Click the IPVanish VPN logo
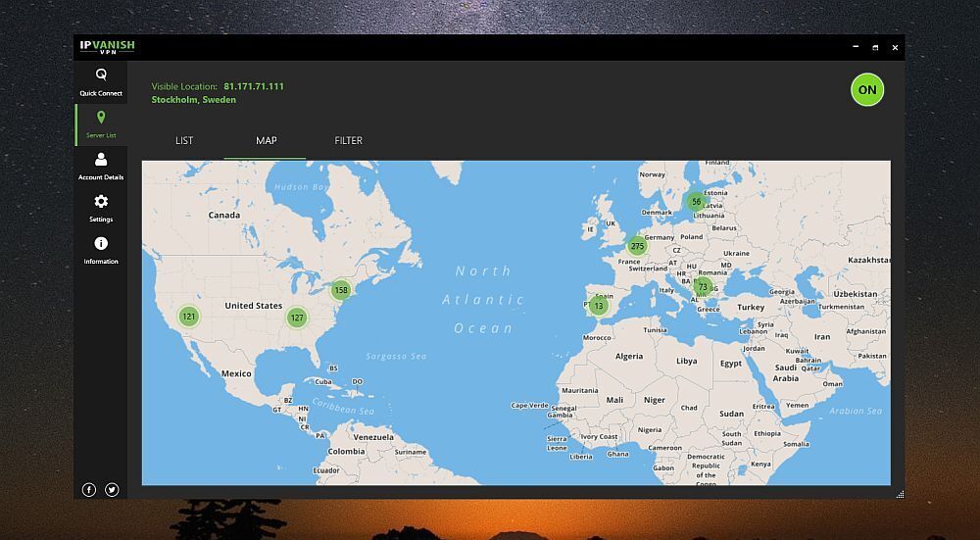980x540 pixels. pyautogui.click(x=108, y=47)
